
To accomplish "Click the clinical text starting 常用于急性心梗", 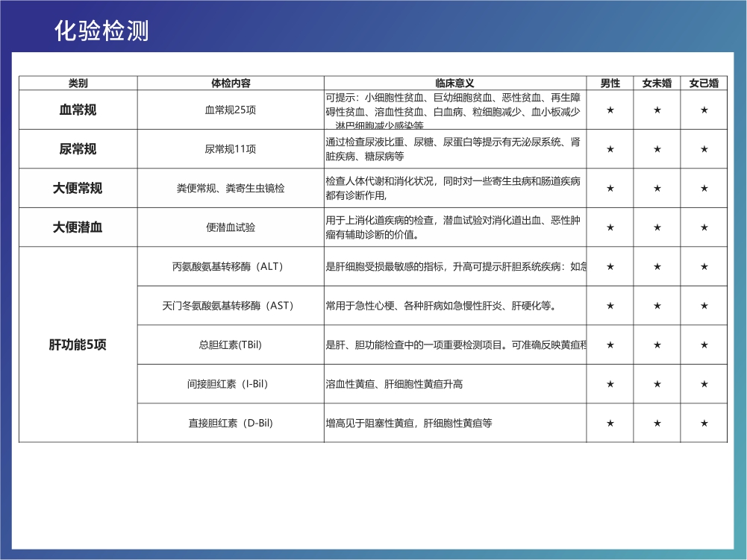I will pyautogui.click(x=441, y=305).
